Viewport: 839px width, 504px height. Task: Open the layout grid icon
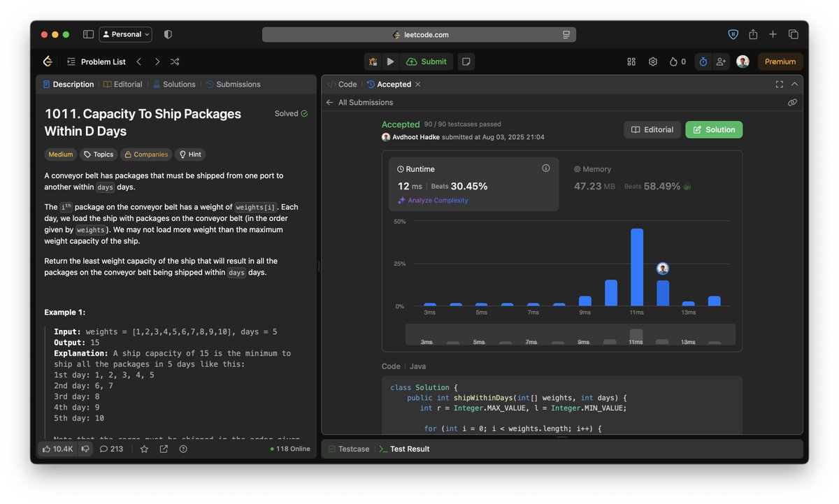(x=631, y=62)
